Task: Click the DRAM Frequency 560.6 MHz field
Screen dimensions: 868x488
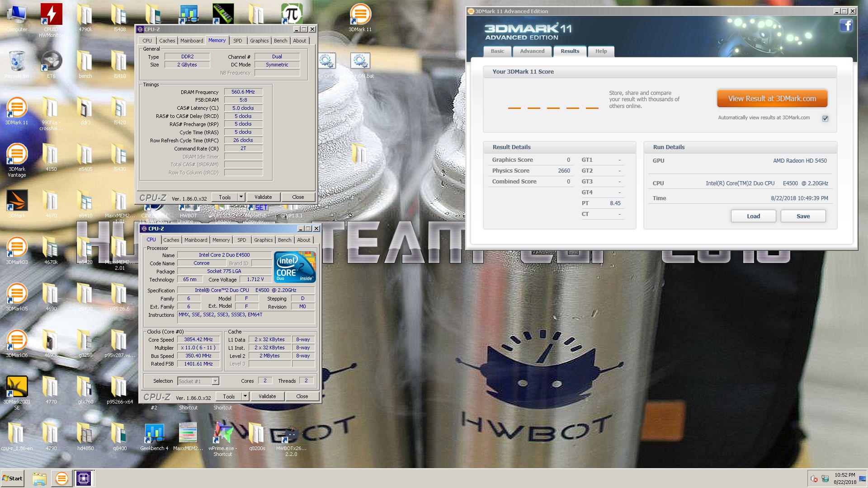Action: tap(243, 92)
